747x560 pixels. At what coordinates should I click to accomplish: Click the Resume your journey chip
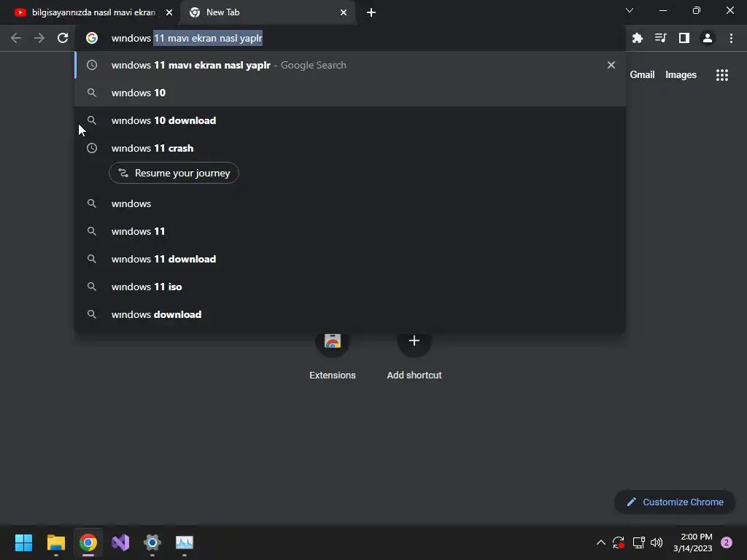coord(174,173)
